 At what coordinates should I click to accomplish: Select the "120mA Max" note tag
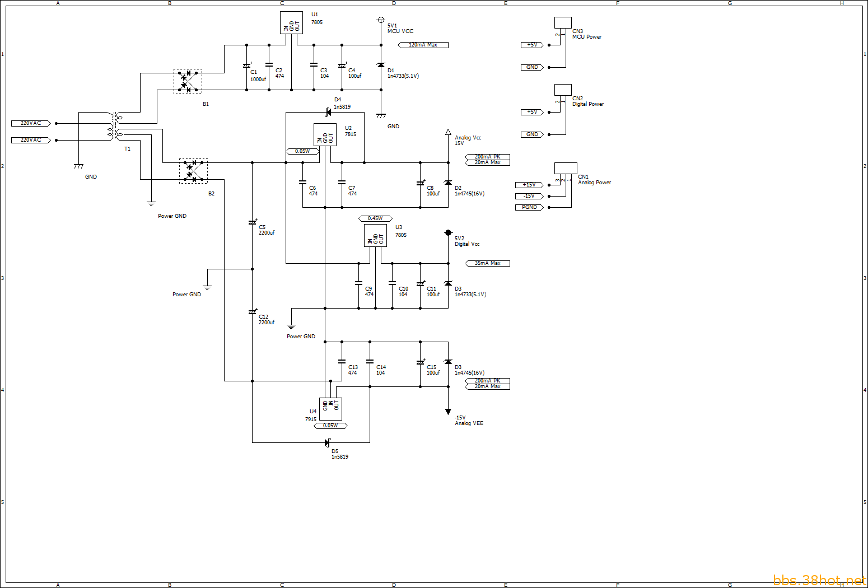423,45
